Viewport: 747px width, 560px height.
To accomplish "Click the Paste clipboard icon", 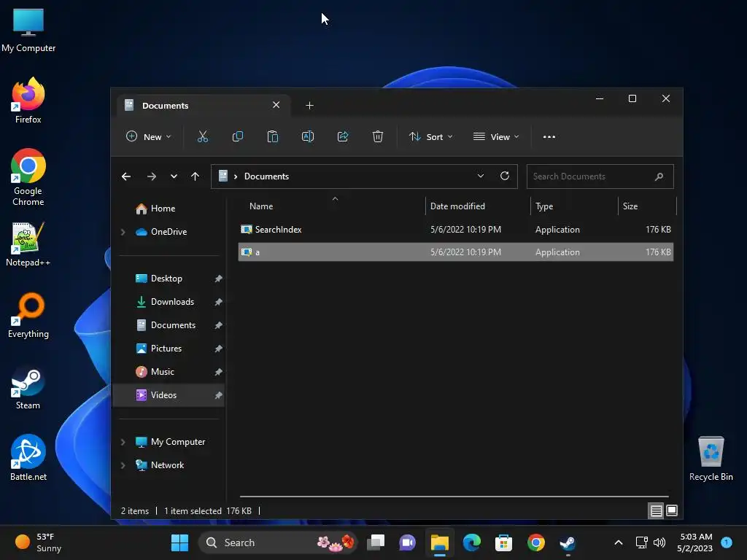I will pyautogui.click(x=273, y=136).
